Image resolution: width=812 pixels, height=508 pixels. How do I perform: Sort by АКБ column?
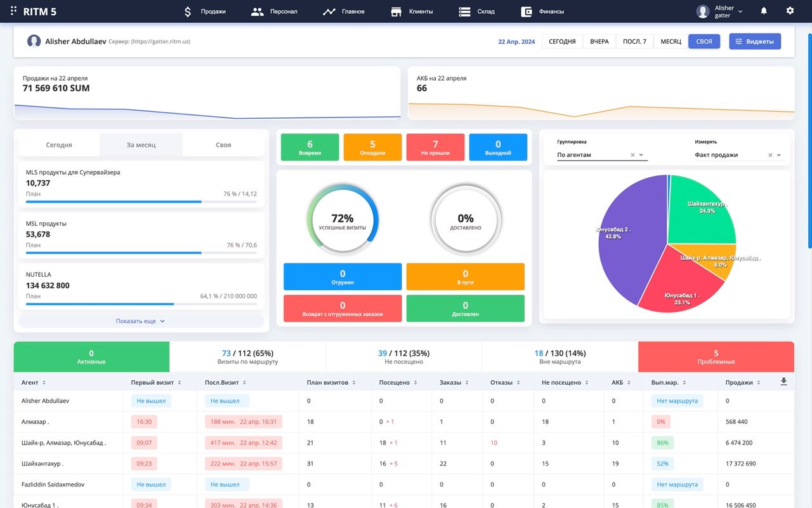click(x=629, y=383)
